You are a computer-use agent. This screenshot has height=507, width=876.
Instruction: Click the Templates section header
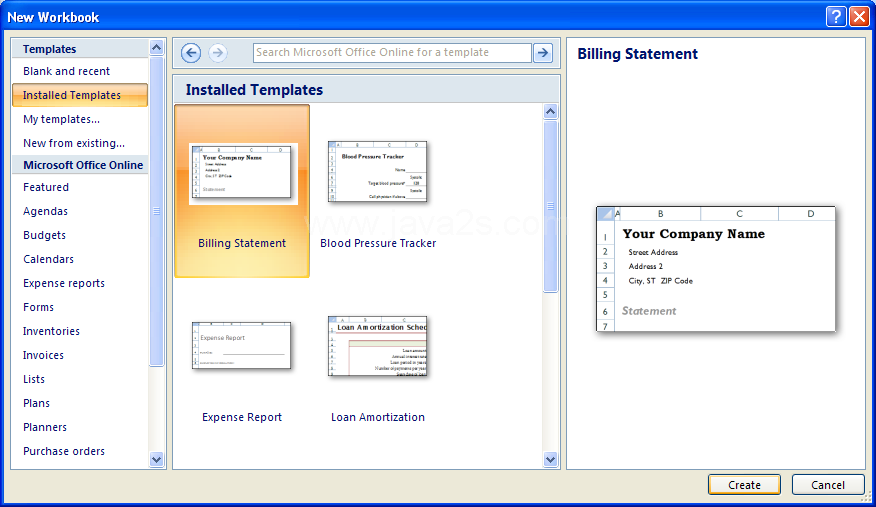pos(80,49)
